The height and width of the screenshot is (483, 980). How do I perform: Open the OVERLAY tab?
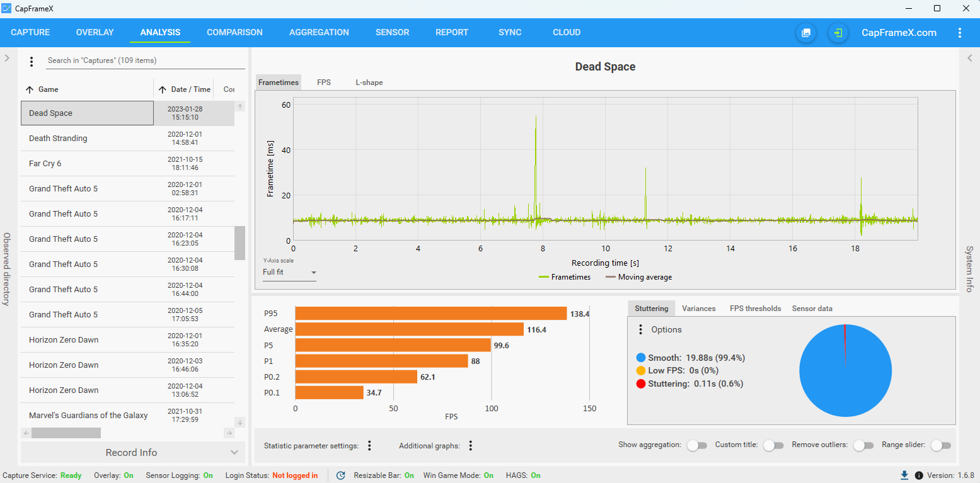(x=95, y=33)
